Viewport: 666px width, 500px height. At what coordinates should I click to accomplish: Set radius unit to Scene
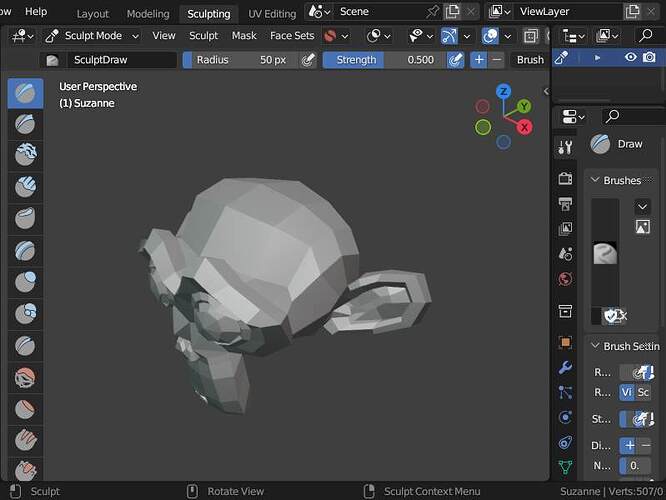pyautogui.click(x=643, y=392)
